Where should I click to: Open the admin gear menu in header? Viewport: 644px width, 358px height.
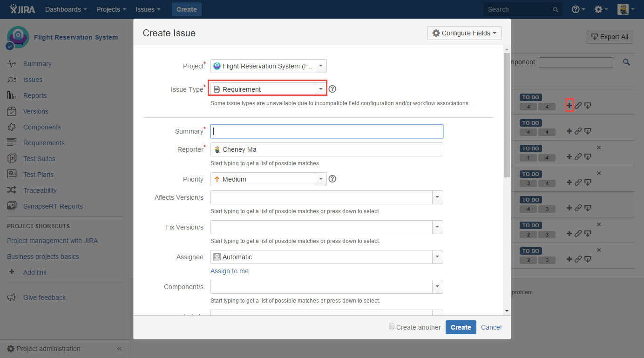point(601,9)
